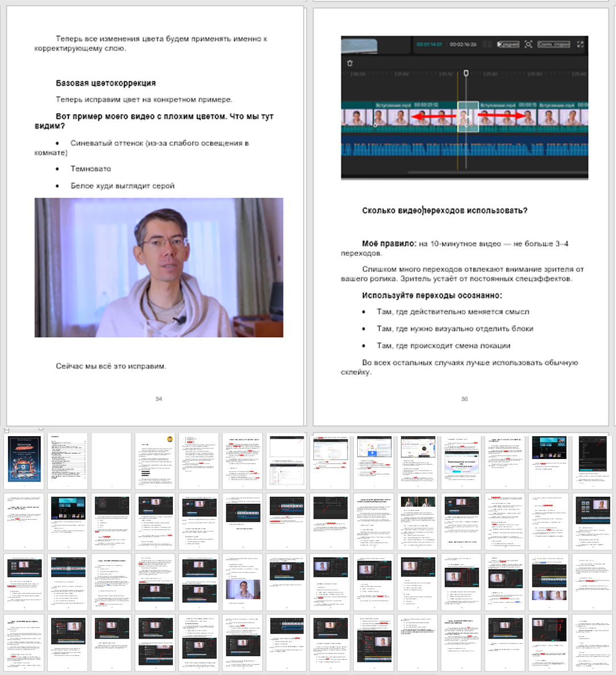616x675 pixels.
Task: Click the yellow avatar icon in the first-row thumbnail
Action: (170, 440)
